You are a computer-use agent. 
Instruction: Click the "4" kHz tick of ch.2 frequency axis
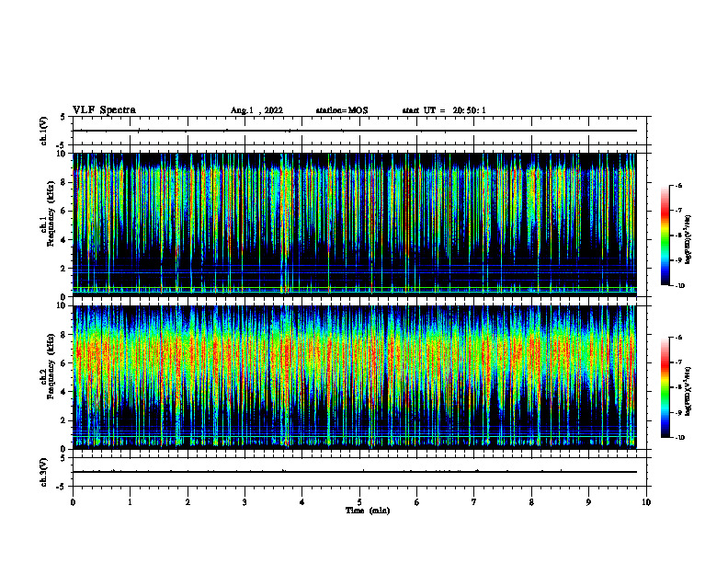pos(64,392)
